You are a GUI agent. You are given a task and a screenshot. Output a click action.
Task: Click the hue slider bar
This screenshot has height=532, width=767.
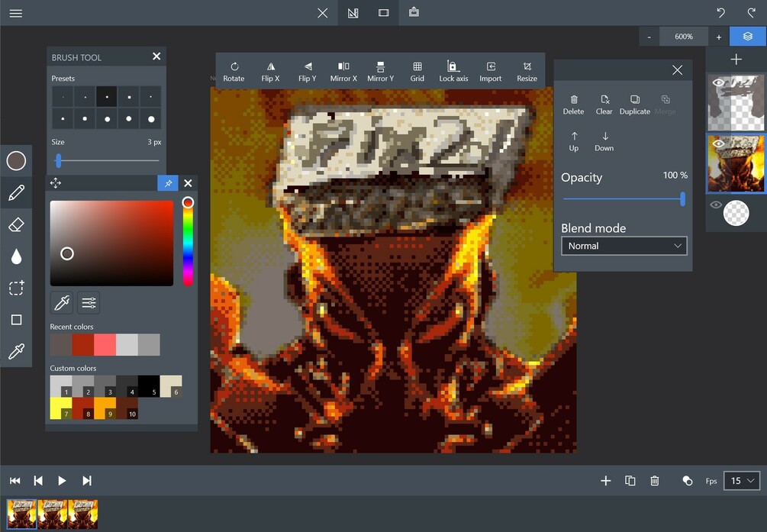[188, 242]
